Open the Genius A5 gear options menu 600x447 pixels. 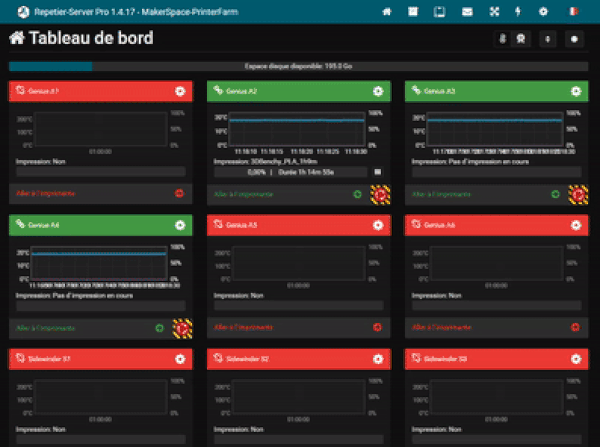(378, 225)
